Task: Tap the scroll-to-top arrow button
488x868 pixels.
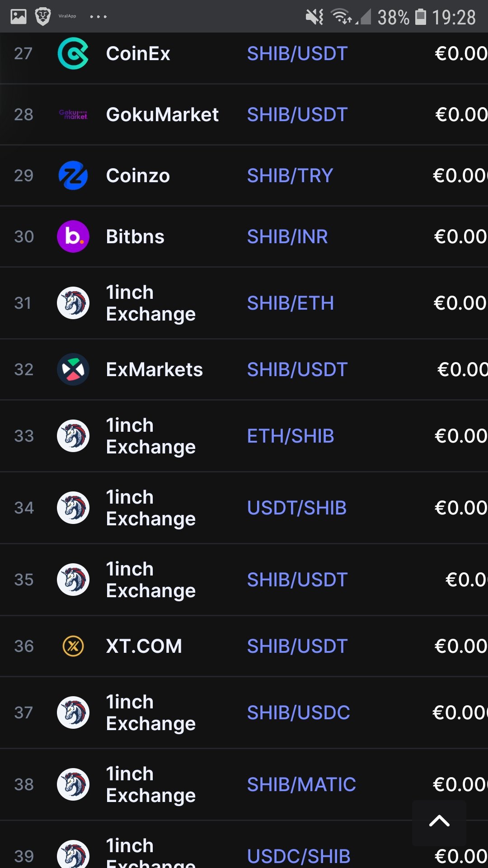Action: (x=439, y=821)
